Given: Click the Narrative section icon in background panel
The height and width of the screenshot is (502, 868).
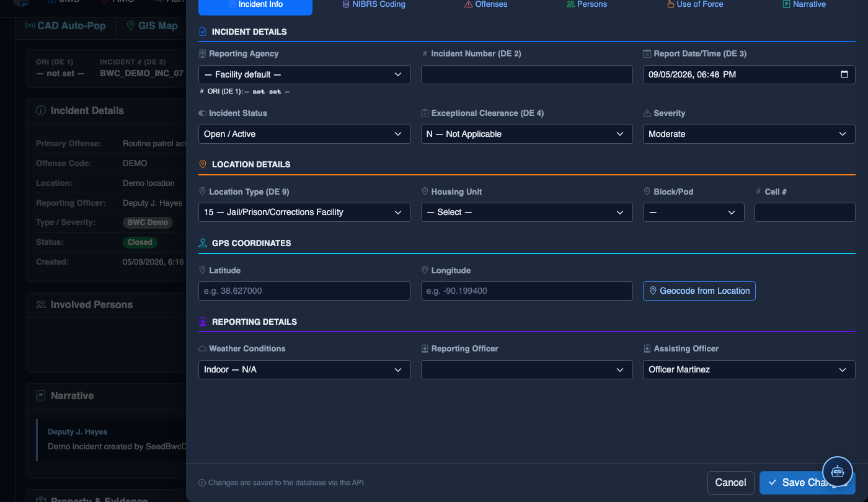Looking at the screenshot, I should point(41,395).
